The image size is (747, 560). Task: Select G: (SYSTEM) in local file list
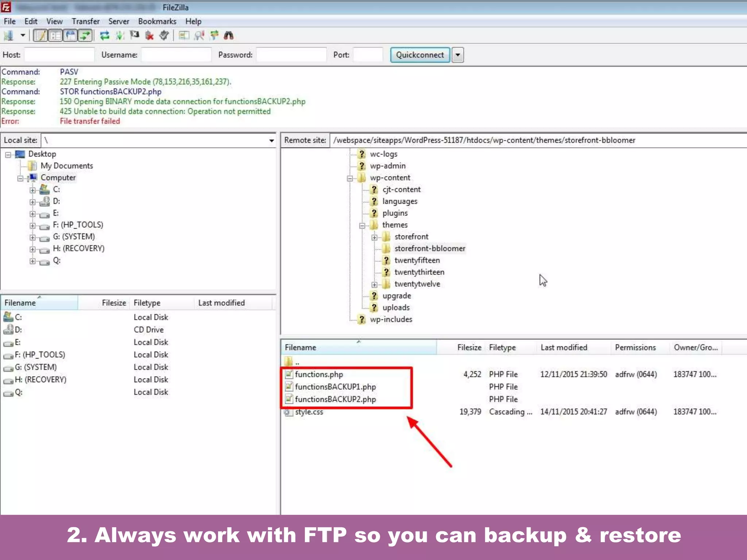coord(36,367)
